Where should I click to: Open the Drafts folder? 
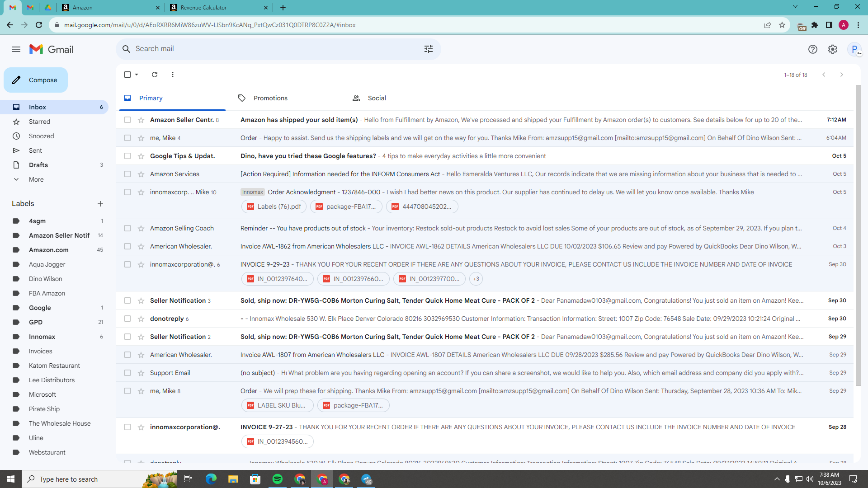(x=38, y=165)
